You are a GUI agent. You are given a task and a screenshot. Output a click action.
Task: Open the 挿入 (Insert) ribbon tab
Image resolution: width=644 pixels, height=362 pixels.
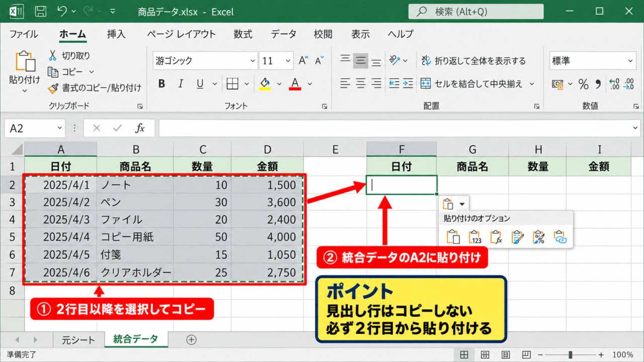click(x=116, y=34)
